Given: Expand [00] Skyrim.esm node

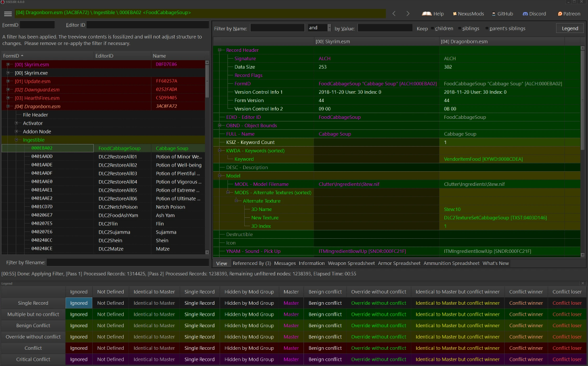Looking at the screenshot, I should pyautogui.click(x=8, y=64).
